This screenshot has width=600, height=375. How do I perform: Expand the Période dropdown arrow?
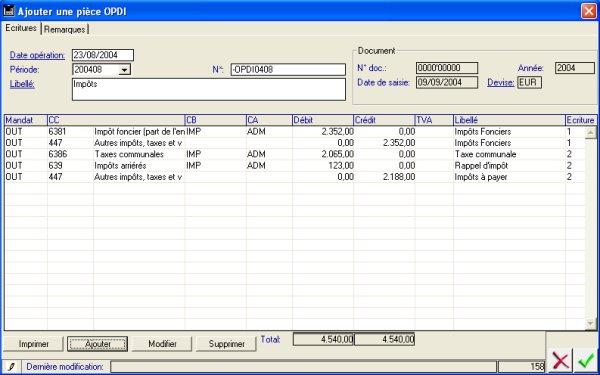[x=124, y=70]
